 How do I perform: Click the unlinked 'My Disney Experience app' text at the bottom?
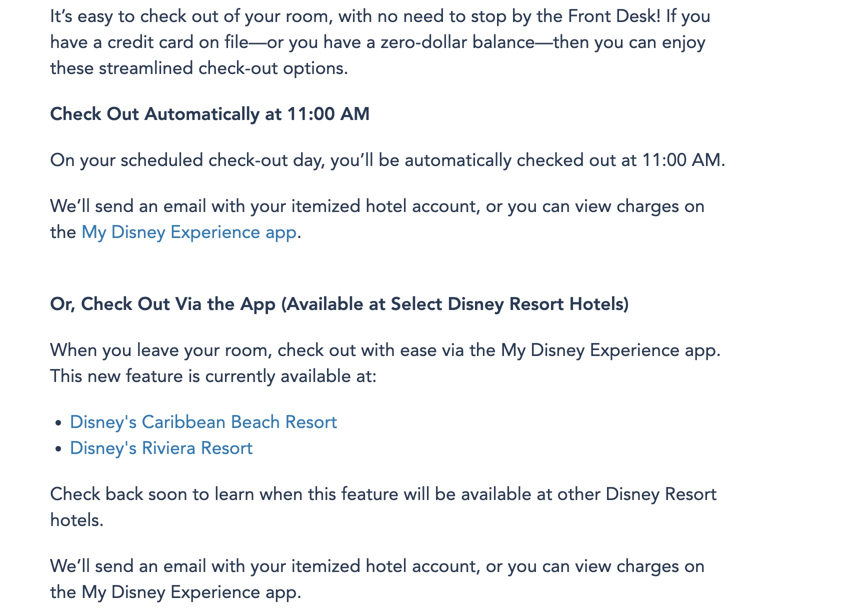click(189, 592)
